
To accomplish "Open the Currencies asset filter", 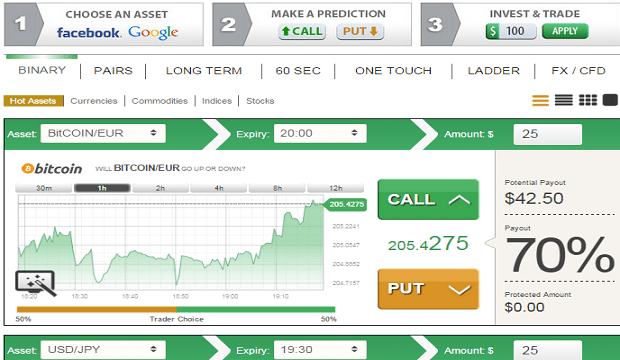I will (x=94, y=101).
